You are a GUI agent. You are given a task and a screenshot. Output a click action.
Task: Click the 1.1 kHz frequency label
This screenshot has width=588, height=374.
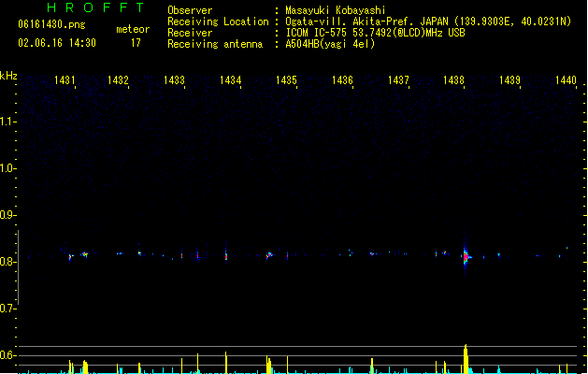7,122
